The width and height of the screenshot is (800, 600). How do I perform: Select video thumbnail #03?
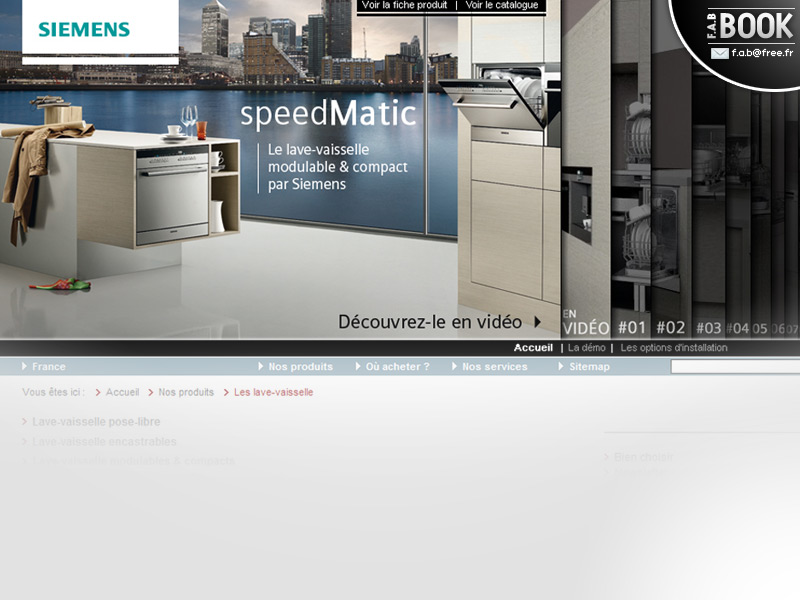709,328
